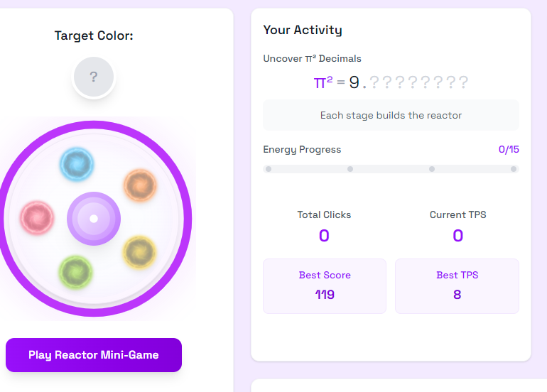Start the Play Reactor Mini-Game button
This screenshot has height=392, width=547.
pyautogui.click(x=94, y=355)
